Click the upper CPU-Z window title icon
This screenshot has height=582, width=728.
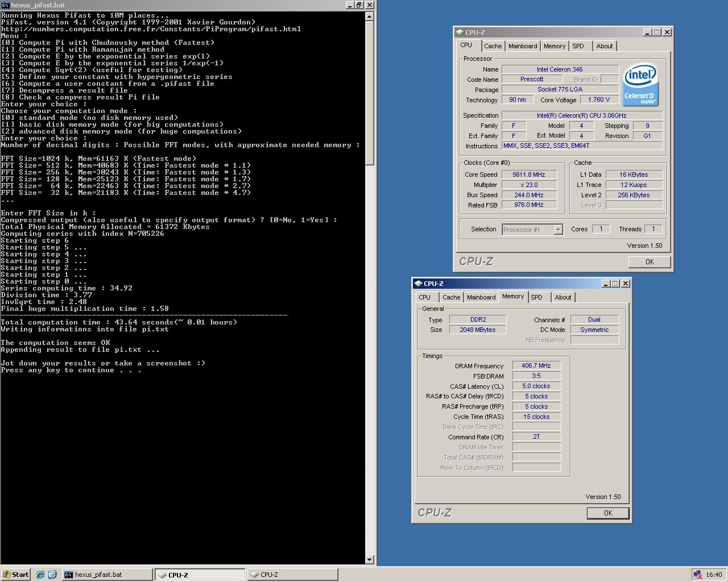point(460,32)
